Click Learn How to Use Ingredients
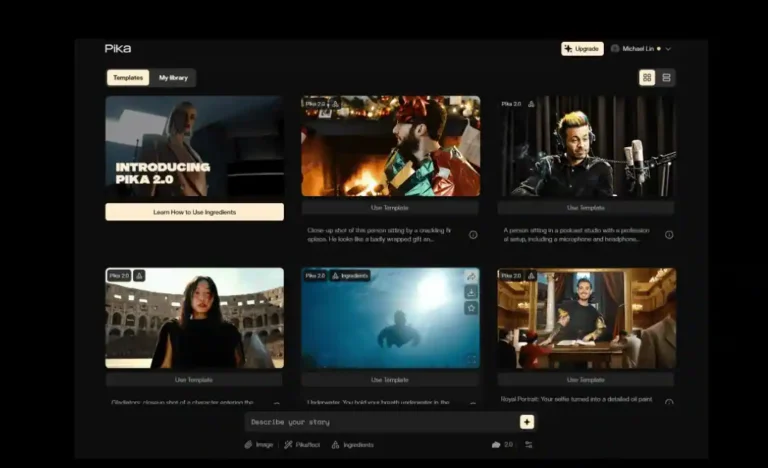768x468 pixels. coord(194,212)
